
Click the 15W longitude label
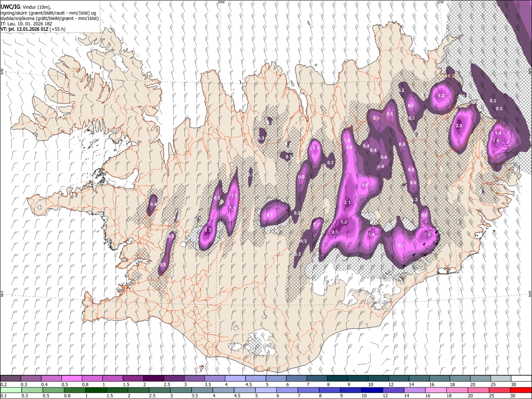(x=440, y=2)
